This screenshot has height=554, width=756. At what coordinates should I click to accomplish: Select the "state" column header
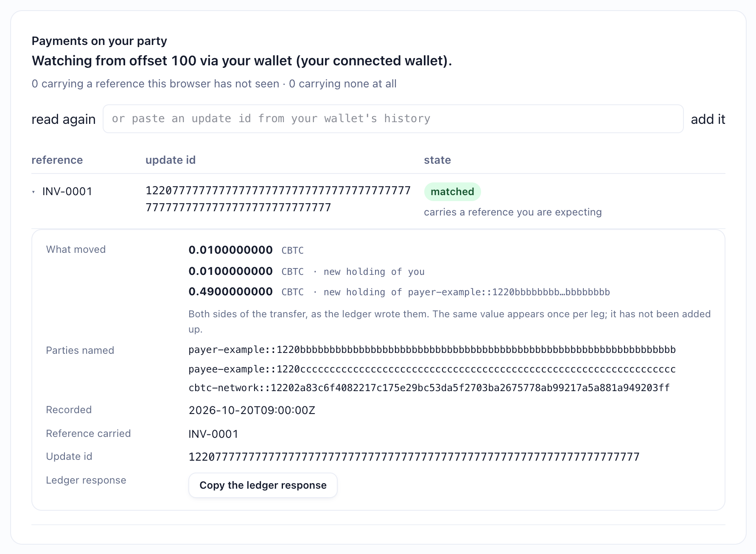[437, 160]
